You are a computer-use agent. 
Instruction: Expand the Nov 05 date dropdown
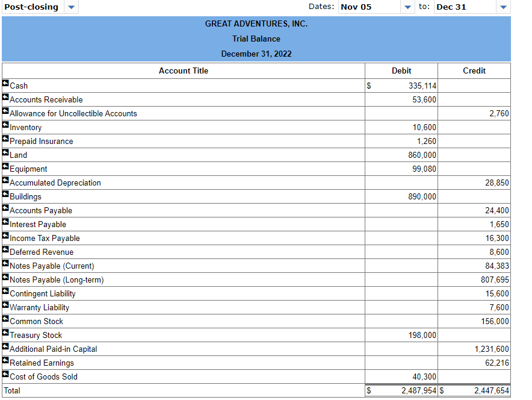[x=407, y=7]
